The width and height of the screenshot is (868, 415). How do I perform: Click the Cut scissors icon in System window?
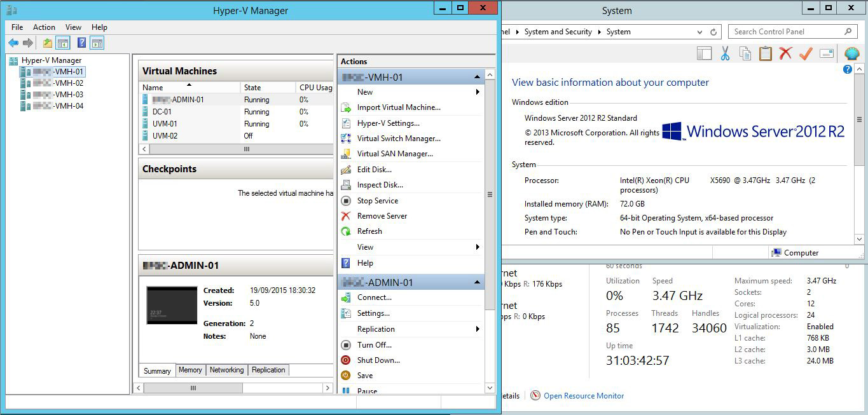tap(725, 54)
